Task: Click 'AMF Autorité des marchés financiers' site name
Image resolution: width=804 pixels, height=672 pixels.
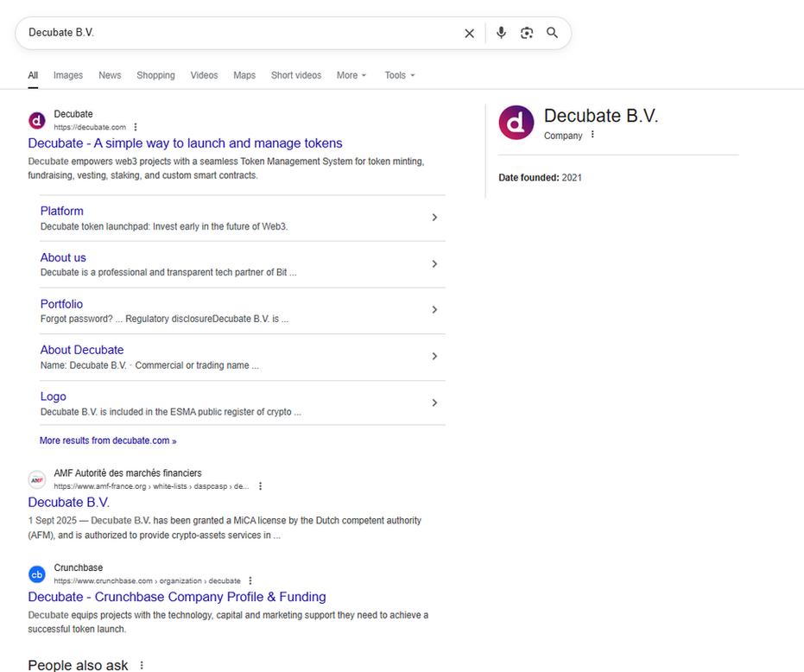Action: click(x=128, y=473)
